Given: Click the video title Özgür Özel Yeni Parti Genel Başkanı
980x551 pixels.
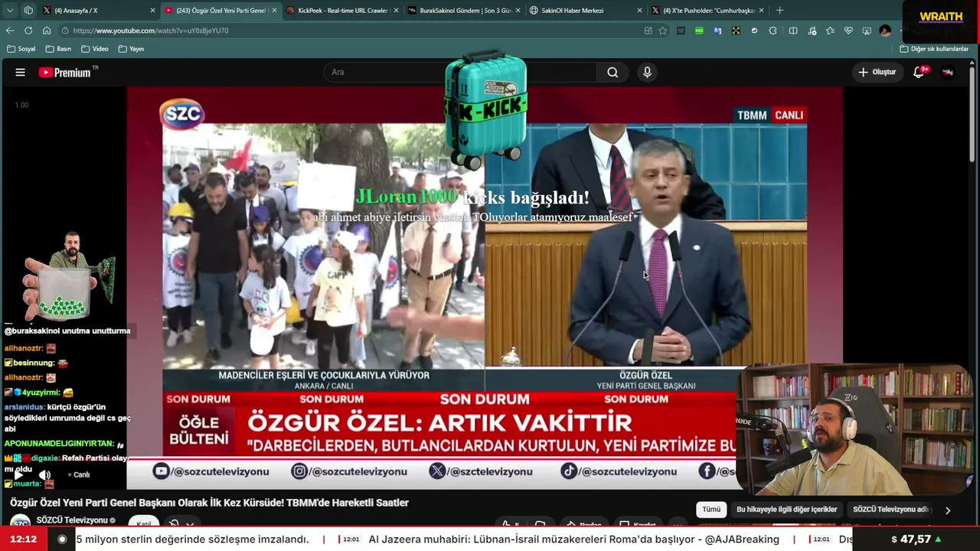Looking at the screenshot, I should tap(209, 503).
